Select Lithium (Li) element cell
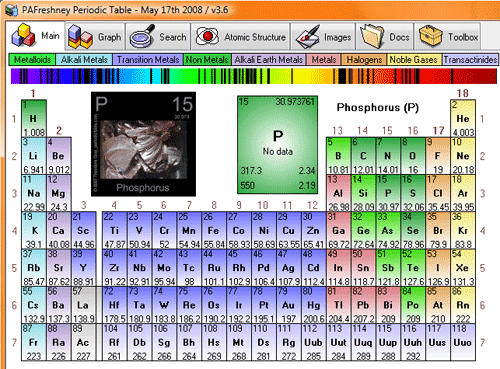The height and width of the screenshot is (369, 500). click(34, 156)
